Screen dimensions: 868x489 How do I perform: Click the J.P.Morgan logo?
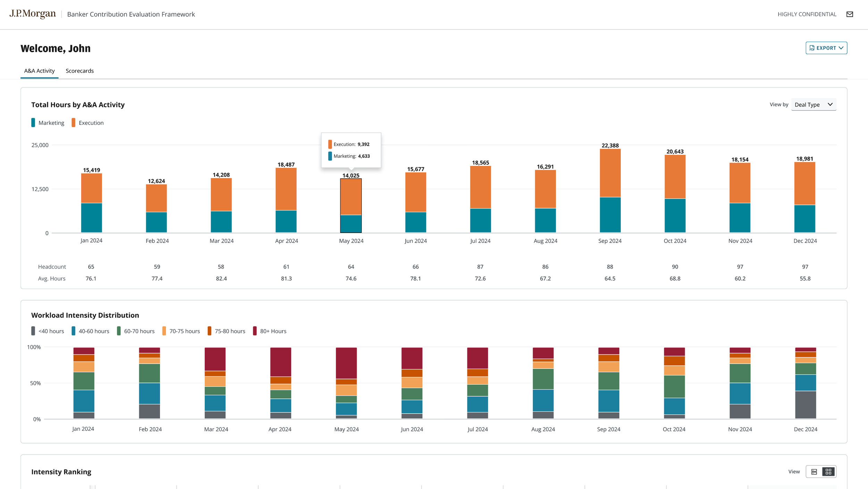[x=33, y=14]
